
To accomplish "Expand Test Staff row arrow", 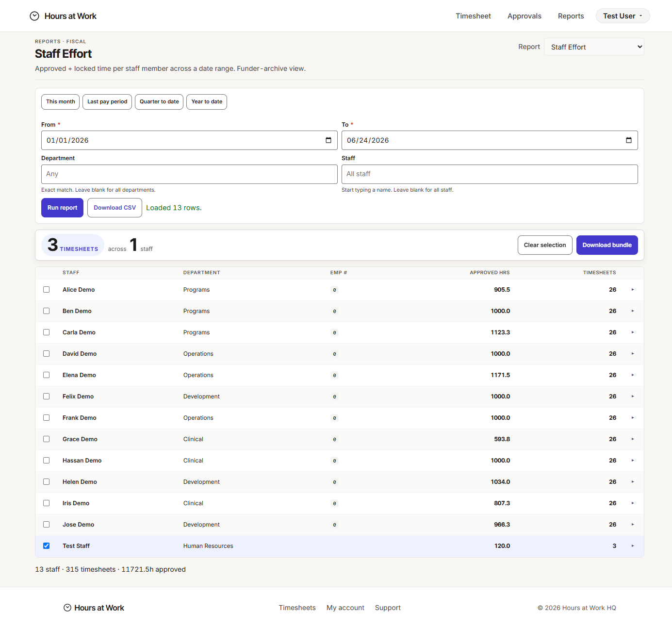I will click(633, 546).
